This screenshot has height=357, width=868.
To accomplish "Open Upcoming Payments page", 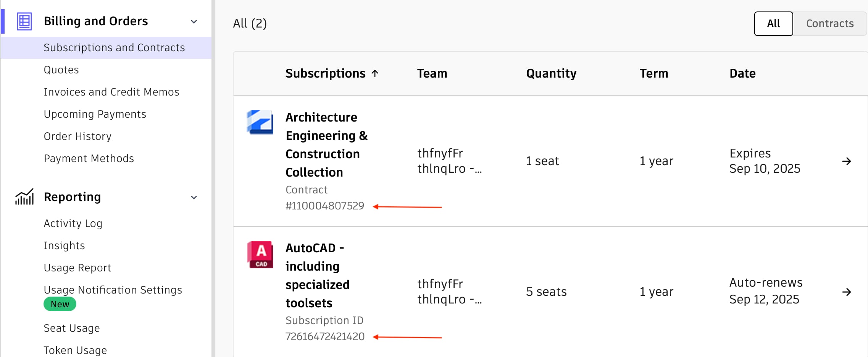I will point(95,114).
